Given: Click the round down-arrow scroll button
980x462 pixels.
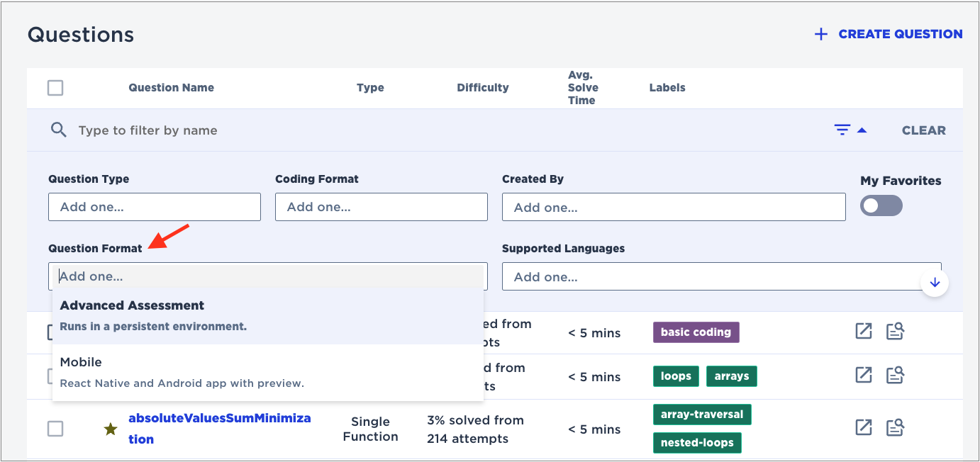Looking at the screenshot, I should click(x=934, y=282).
